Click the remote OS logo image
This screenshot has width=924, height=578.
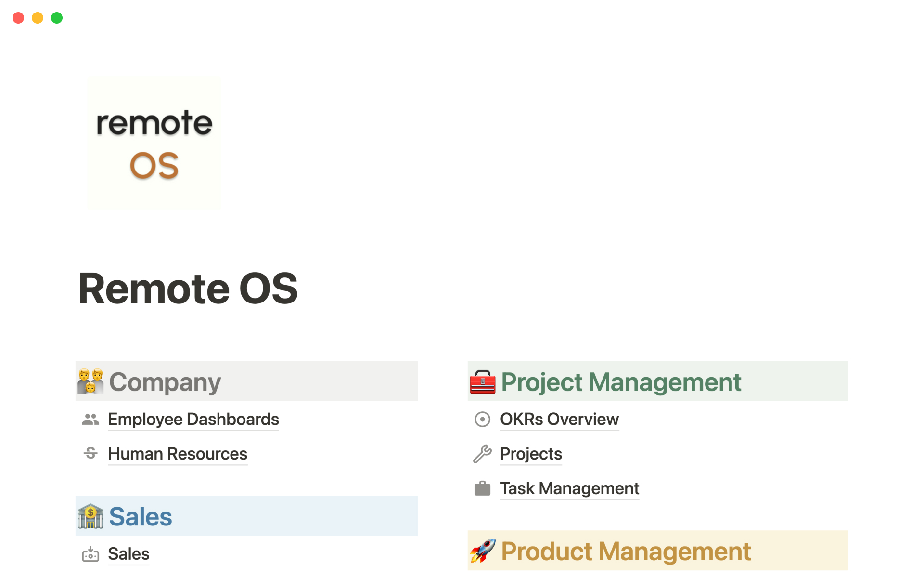(154, 144)
